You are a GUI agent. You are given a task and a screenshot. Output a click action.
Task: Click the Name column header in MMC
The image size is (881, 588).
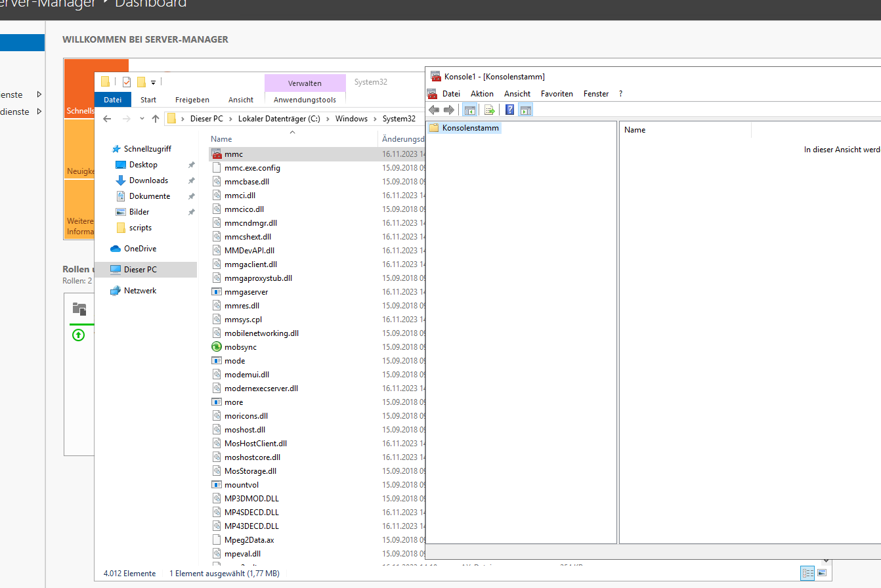[685, 130]
